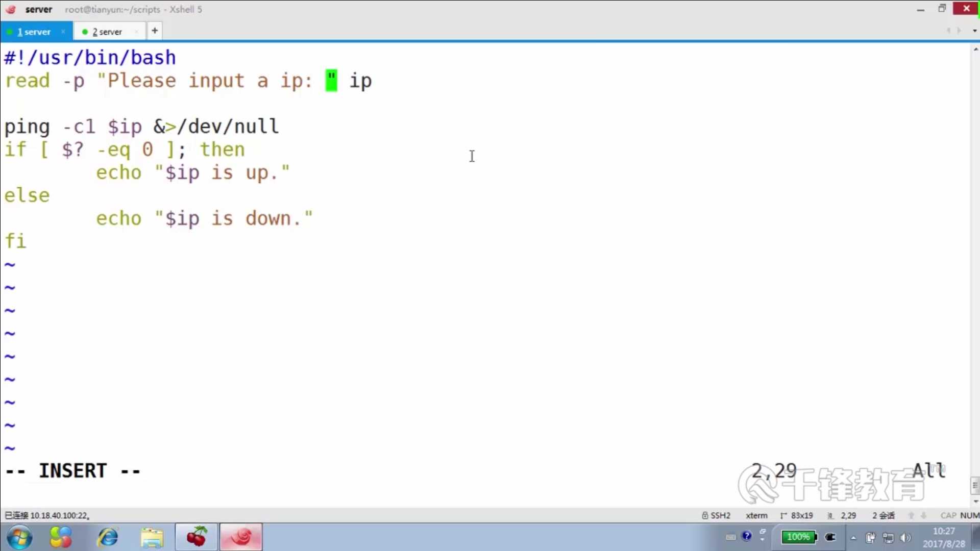Click the 100% battery indicator
Viewport: 980px width, 551px height.
tap(799, 537)
